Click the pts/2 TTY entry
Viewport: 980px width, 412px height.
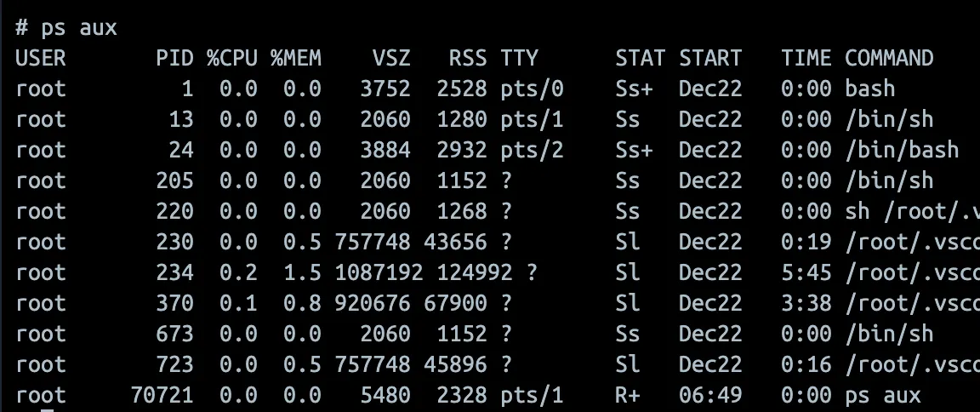[x=532, y=150]
